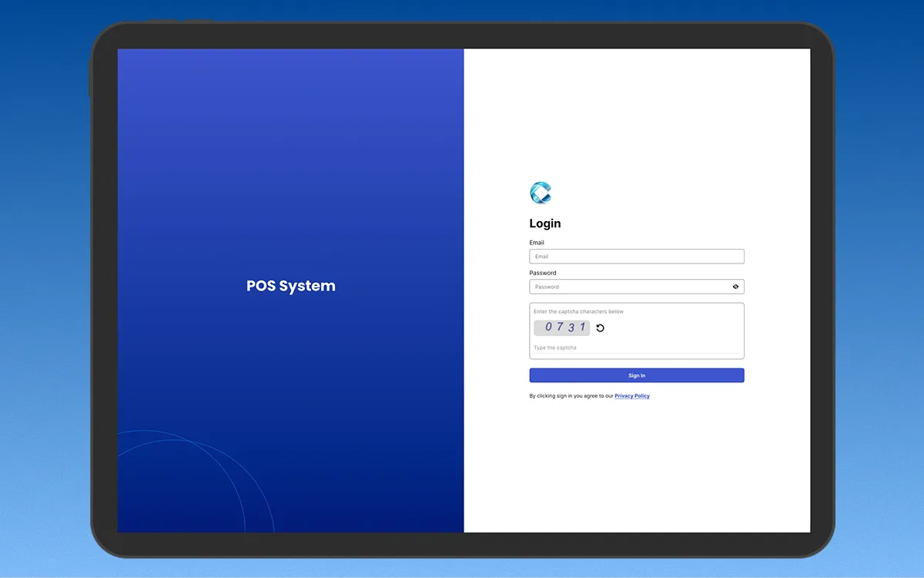
Task: Click the app logo above Login
Action: (541, 193)
